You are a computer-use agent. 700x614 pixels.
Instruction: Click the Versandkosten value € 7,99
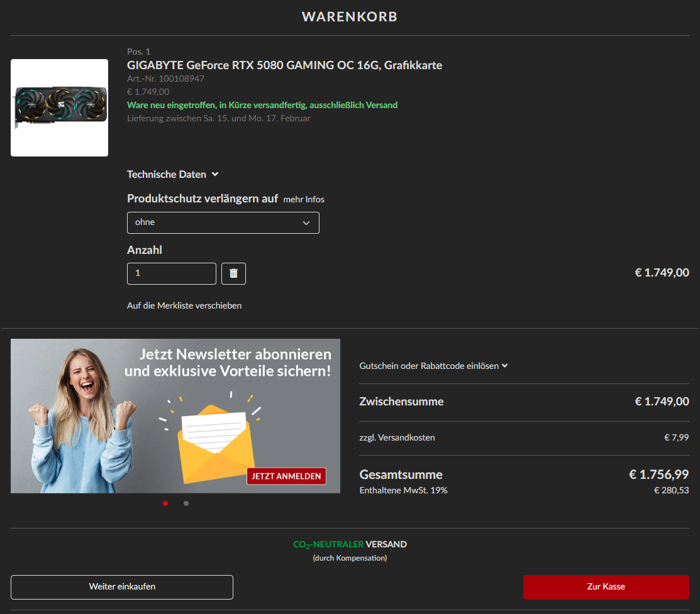676,438
